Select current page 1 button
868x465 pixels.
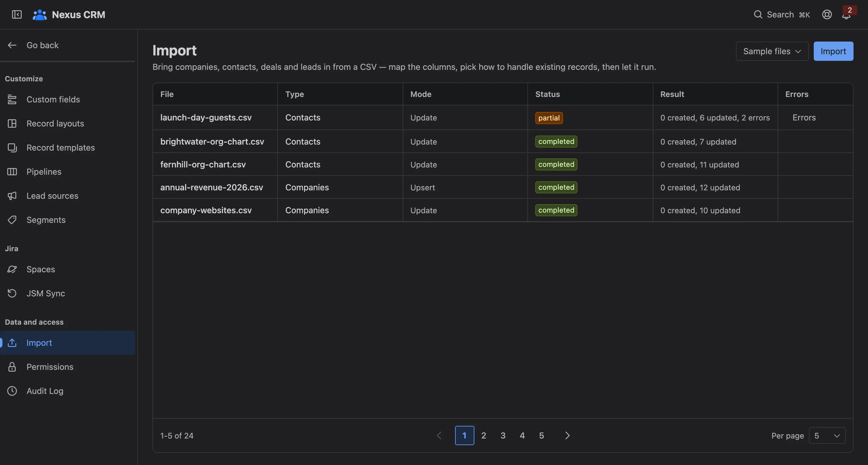point(464,435)
